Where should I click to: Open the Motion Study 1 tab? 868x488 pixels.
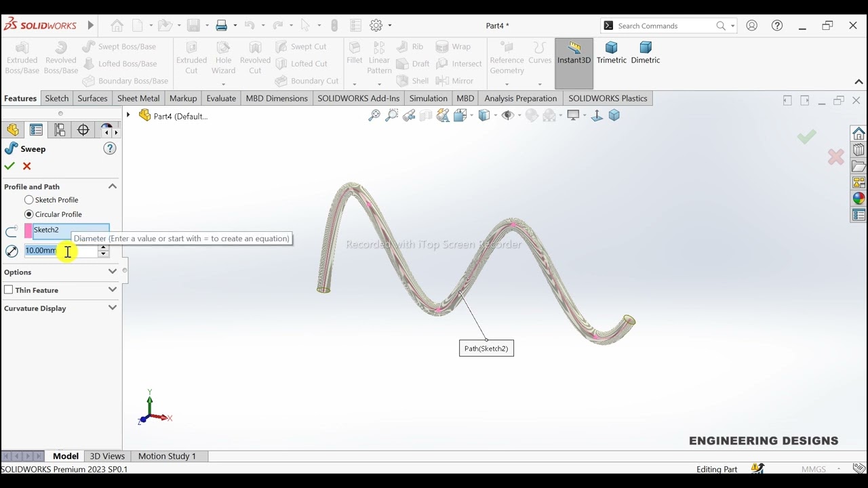(x=167, y=456)
